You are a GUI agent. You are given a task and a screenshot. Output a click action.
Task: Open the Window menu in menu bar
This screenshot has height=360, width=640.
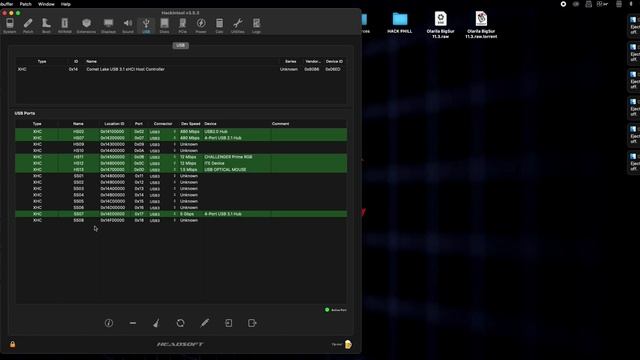tap(46, 4)
